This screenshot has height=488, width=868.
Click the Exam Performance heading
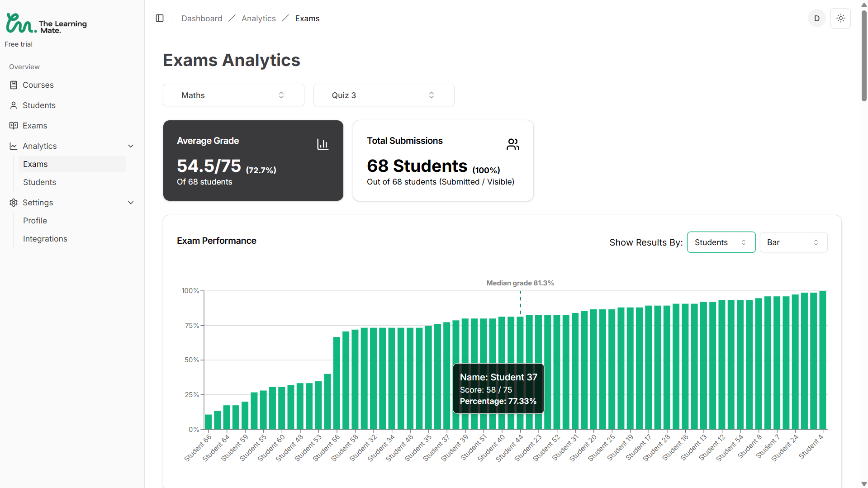click(x=216, y=241)
